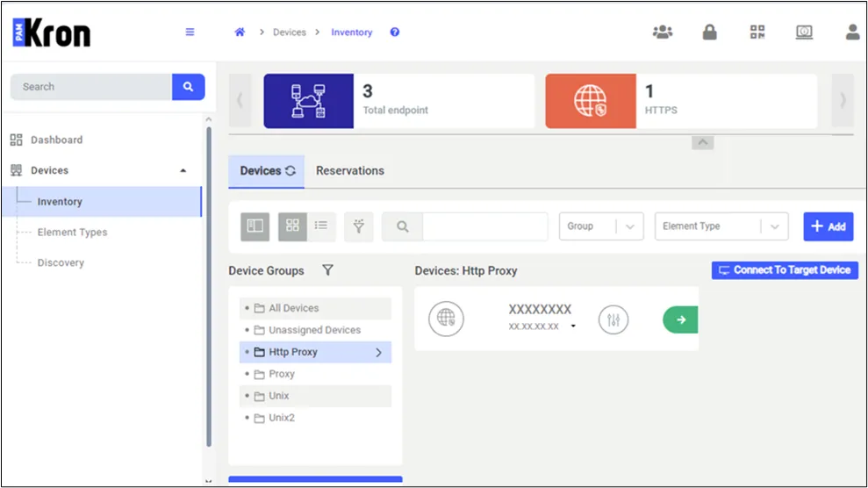
Task: Select Unassigned Devices group
Action: 315,330
